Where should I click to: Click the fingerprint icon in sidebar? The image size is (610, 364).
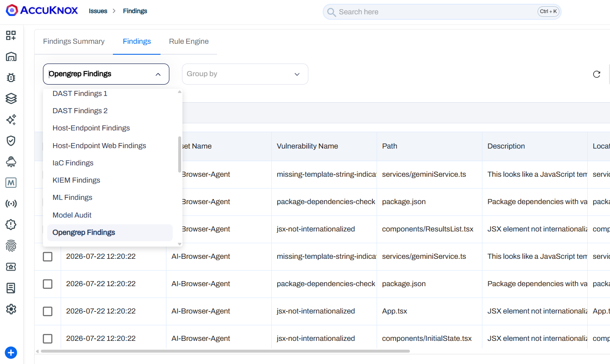11,246
